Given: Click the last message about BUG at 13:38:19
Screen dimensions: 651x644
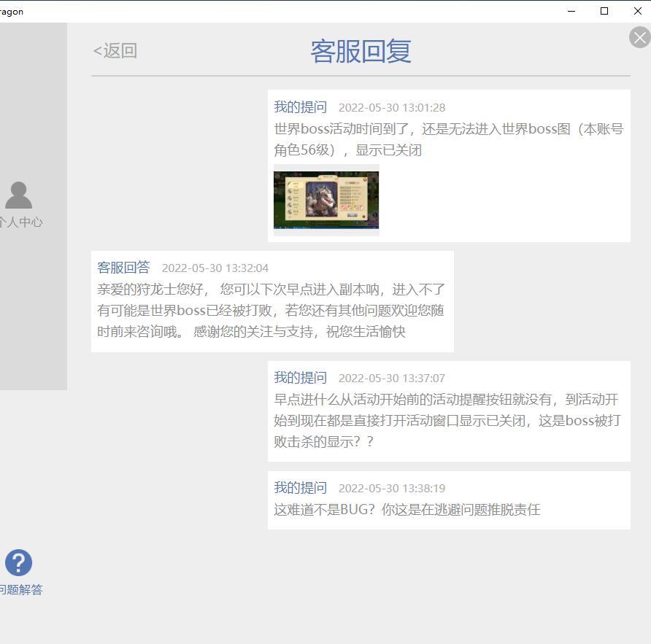Looking at the screenshot, I should coord(449,500).
